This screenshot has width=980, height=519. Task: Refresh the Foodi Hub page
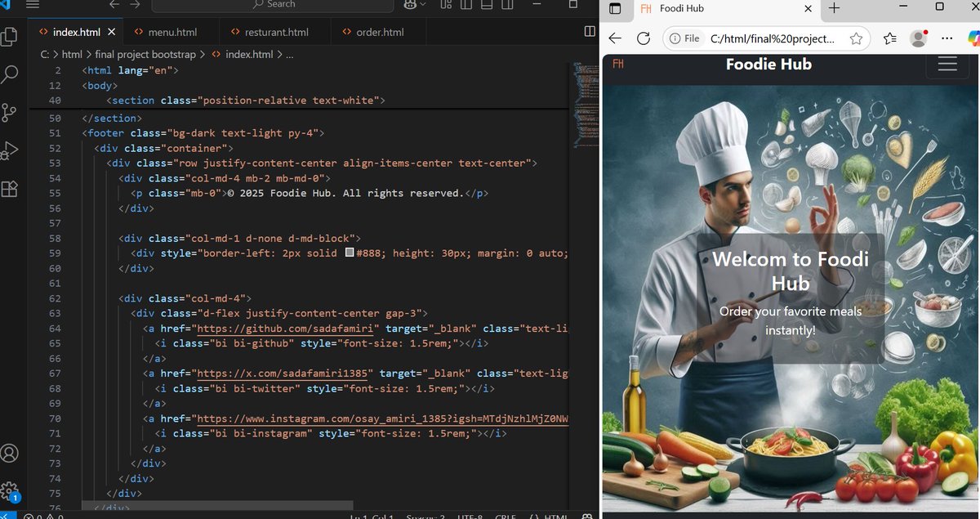(644, 38)
